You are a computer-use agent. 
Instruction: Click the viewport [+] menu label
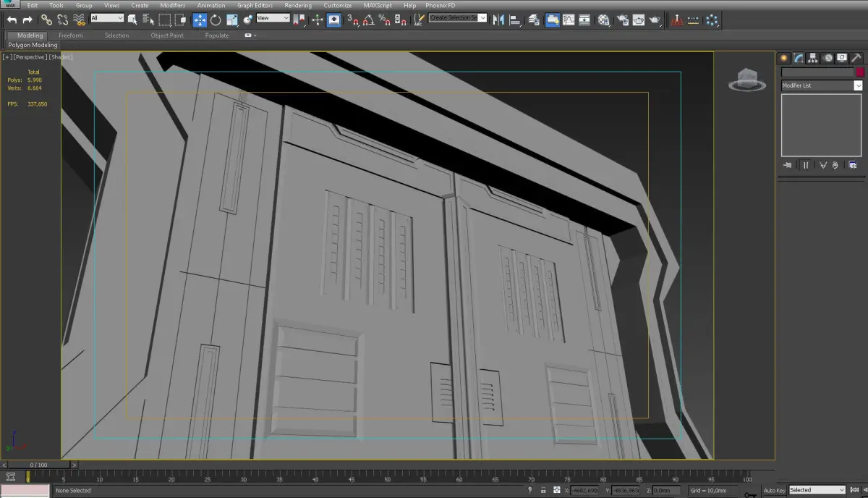[x=7, y=56]
